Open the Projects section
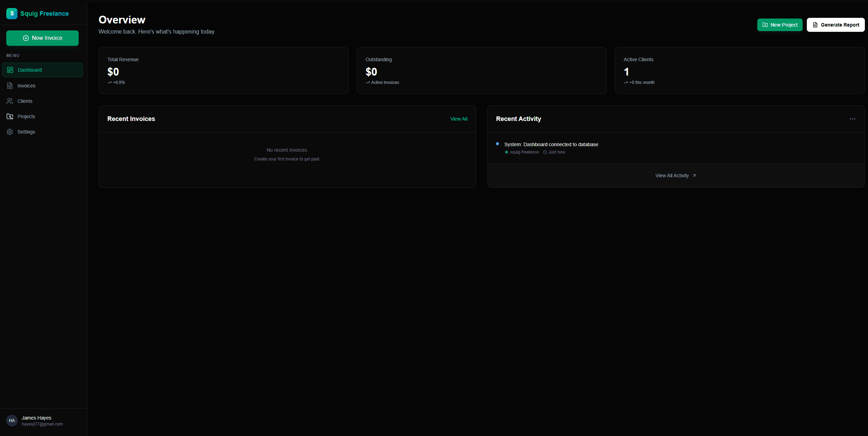 tap(26, 116)
